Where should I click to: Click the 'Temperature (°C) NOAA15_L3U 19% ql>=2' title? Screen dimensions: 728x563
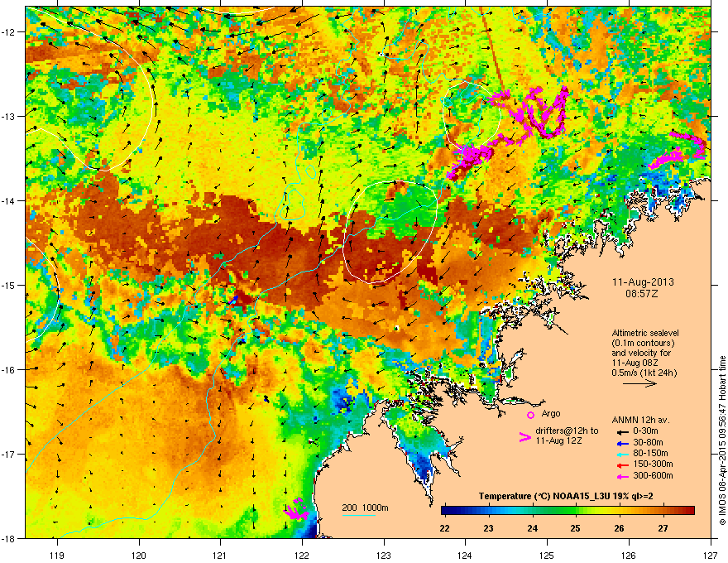[x=566, y=497]
